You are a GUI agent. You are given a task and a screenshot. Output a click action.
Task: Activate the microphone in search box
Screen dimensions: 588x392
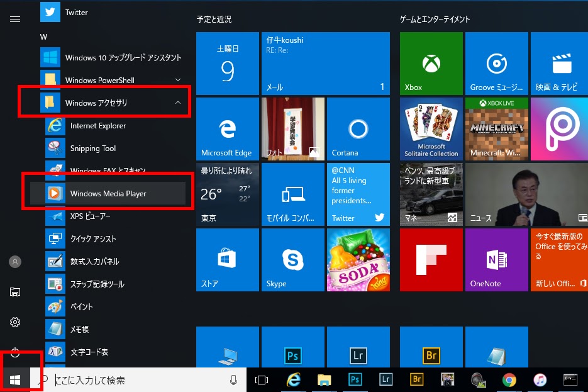pyautogui.click(x=233, y=380)
